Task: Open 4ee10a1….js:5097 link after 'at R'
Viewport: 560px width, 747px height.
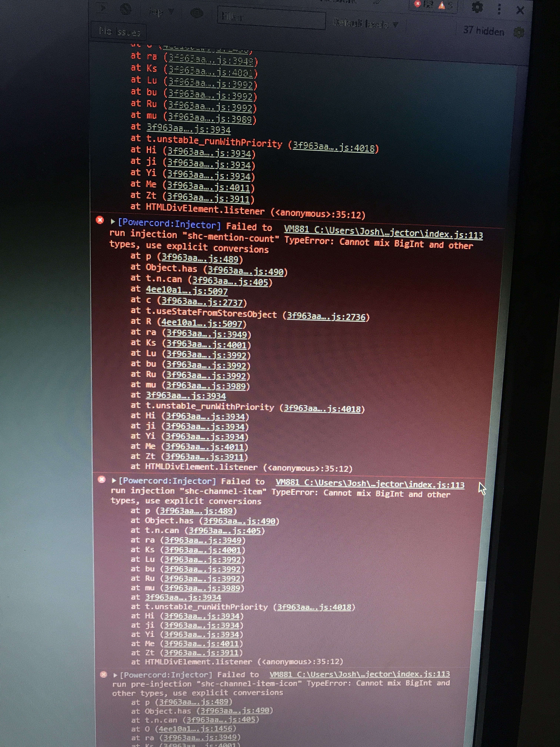Action: coord(202,323)
